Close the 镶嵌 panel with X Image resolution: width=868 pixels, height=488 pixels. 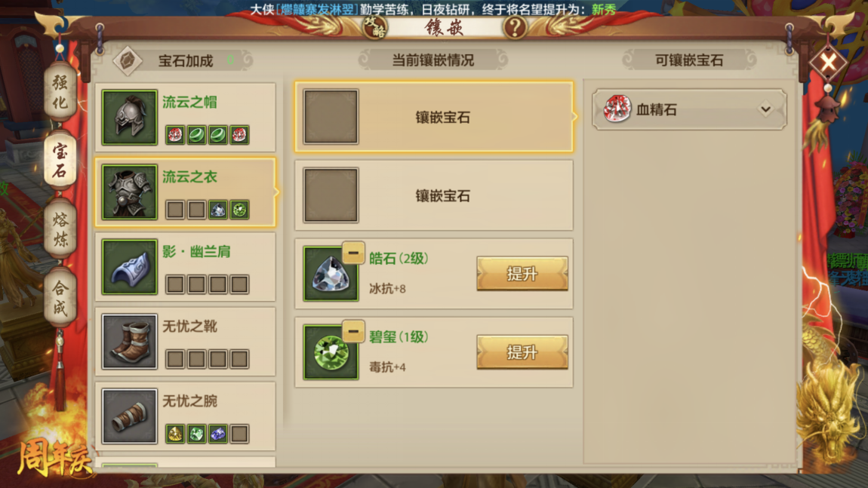pyautogui.click(x=828, y=62)
